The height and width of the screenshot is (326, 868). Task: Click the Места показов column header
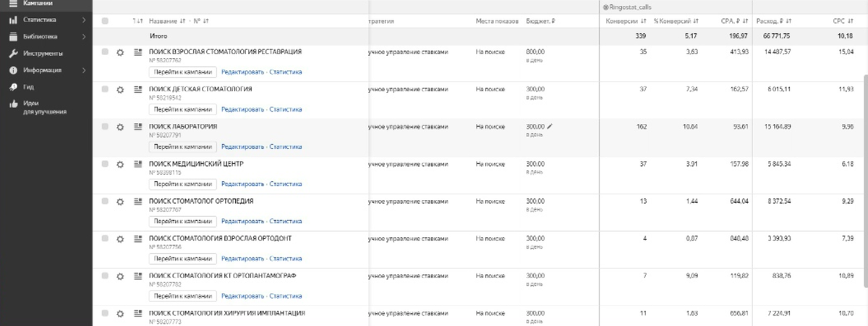(497, 21)
